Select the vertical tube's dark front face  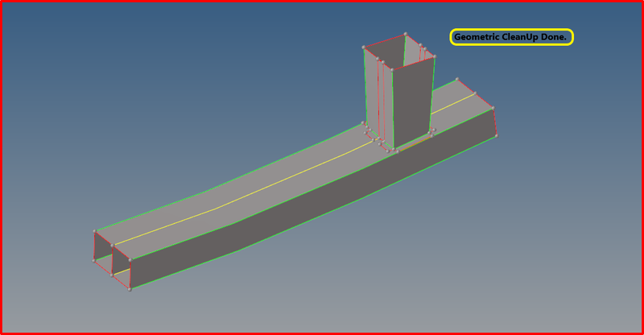412,104
